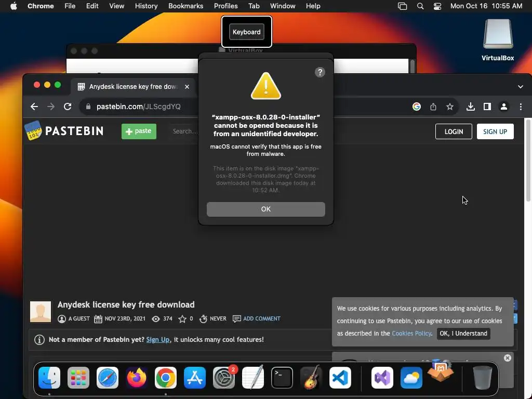Share this page from the toolbar
Image resolution: width=532 pixels, height=399 pixels.
pos(433,107)
